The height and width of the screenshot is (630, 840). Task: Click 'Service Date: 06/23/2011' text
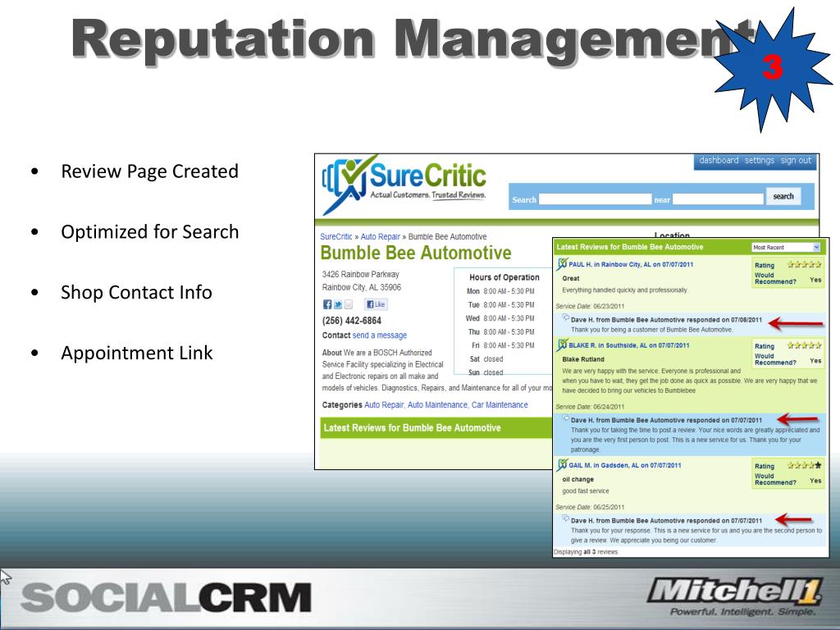590,307
